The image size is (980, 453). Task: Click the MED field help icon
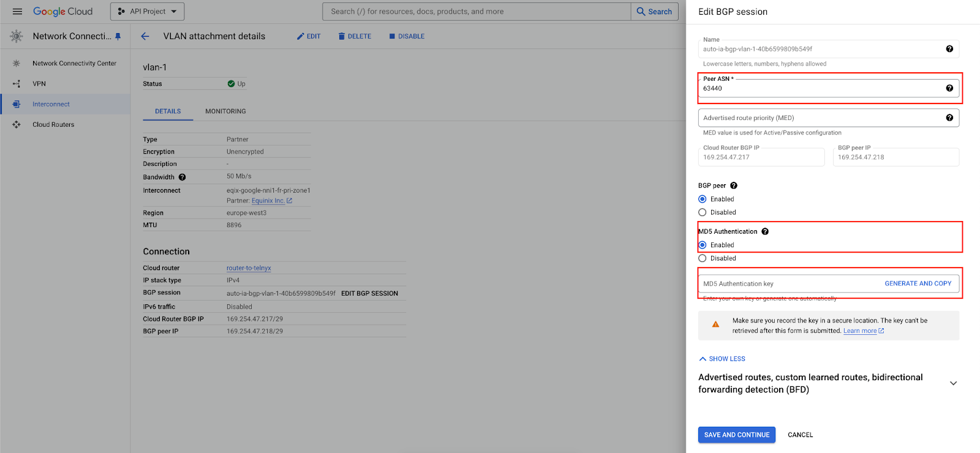[x=949, y=118]
